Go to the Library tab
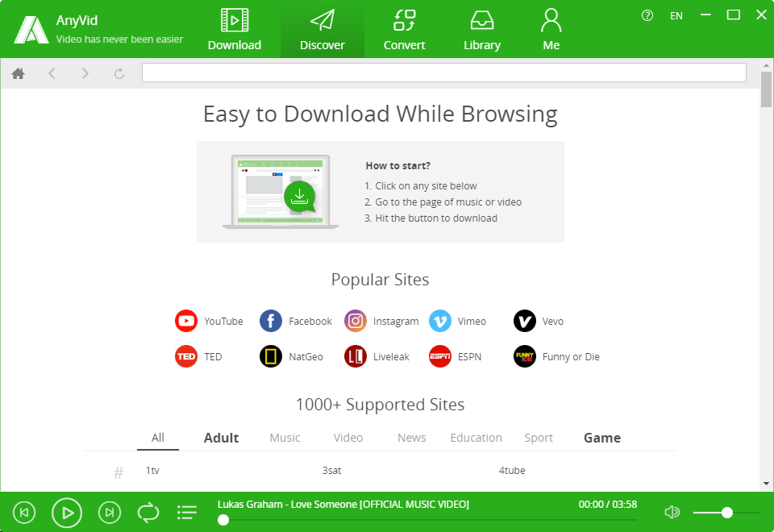 482,30
